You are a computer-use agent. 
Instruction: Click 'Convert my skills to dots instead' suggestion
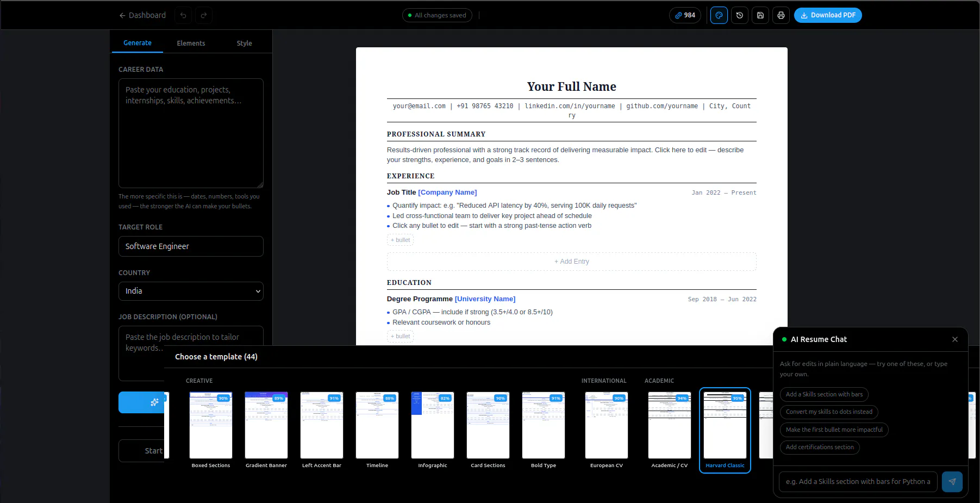(x=829, y=412)
